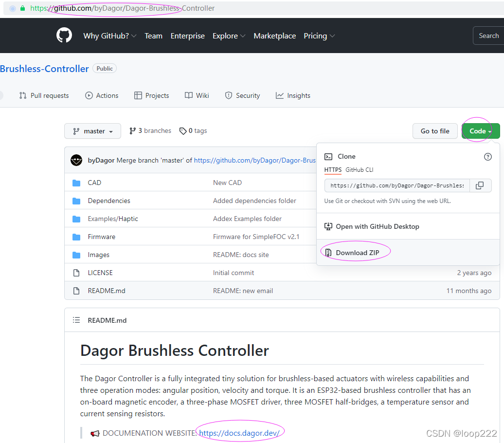
Task: Open the 3 branches link
Action: (x=150, y=131)
